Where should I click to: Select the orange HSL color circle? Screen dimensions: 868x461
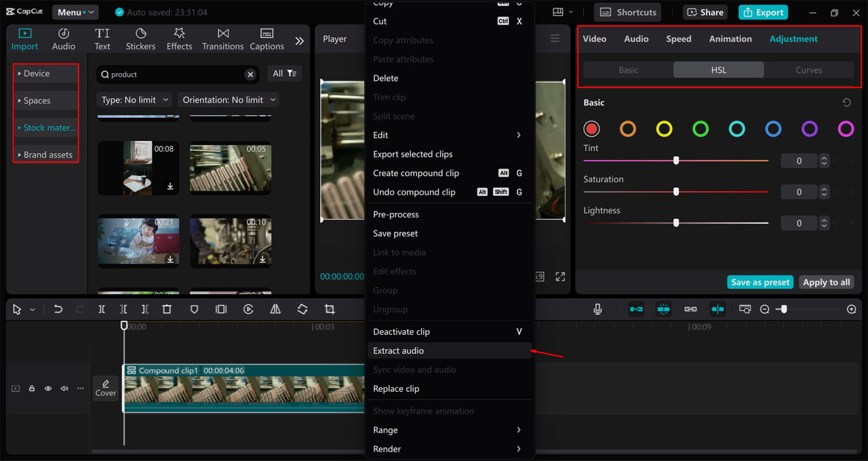click(x=628, y=129)
